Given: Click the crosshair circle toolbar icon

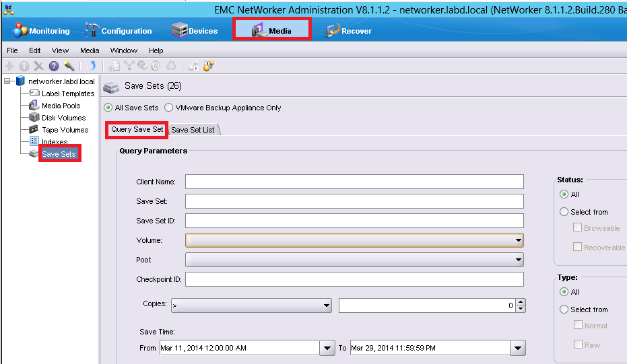Looking at the screenshot, I should [142, 66].
